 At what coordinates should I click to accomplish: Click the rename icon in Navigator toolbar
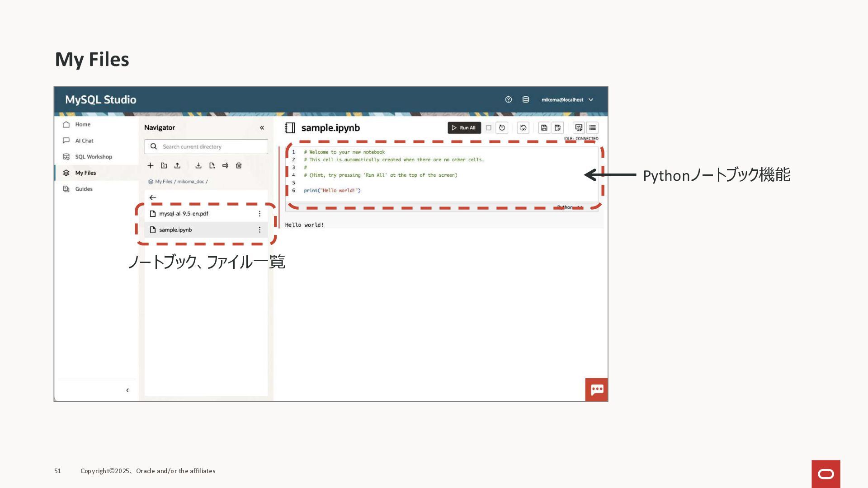(x=225, y=166)
